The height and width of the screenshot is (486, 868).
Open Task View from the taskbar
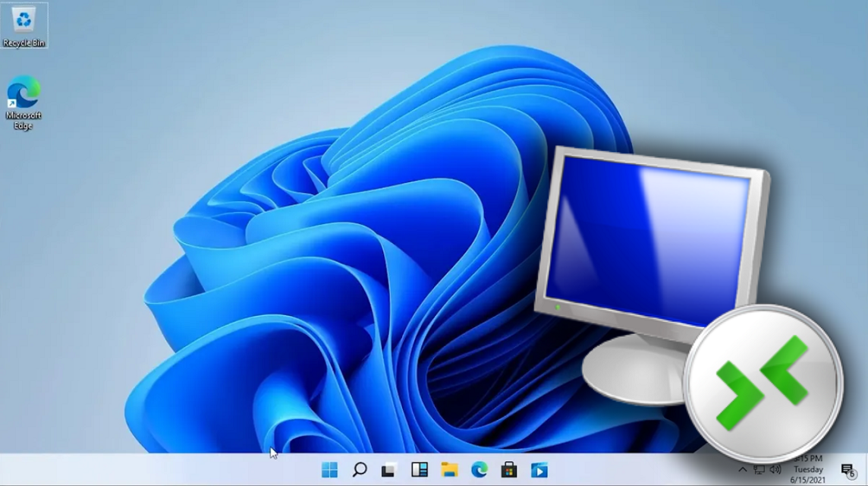(x=389, y=470)
